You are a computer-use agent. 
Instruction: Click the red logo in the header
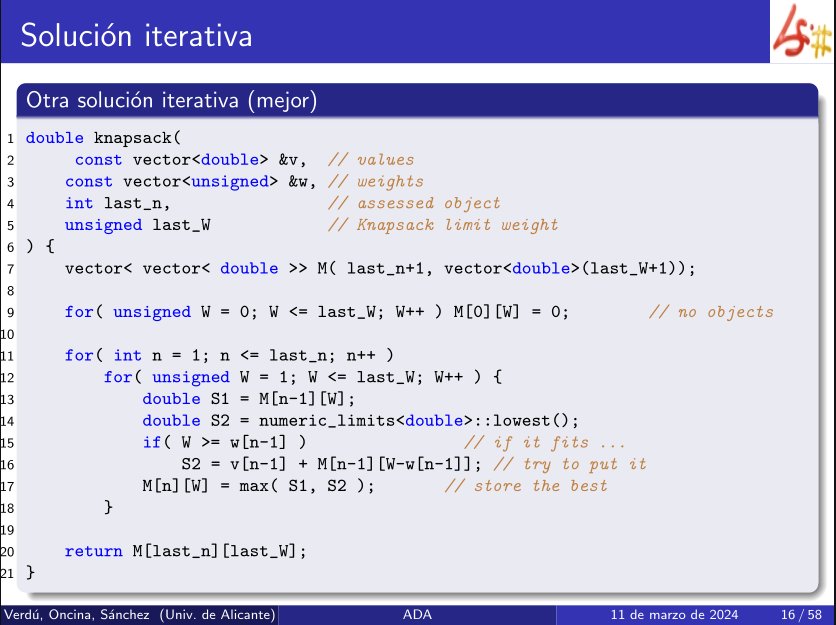802,36
